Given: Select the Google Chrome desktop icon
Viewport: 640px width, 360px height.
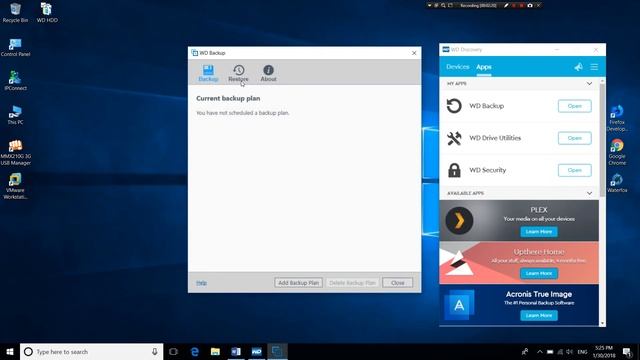Looking at the screenshot, I should (x=617, y=152).
